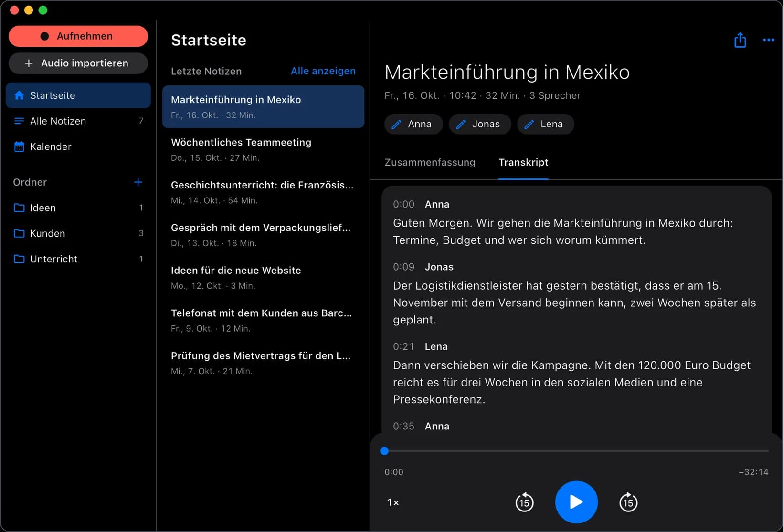783x532 pixels.
Task: Click the playback progress slider handle
Action: point(384,451)
